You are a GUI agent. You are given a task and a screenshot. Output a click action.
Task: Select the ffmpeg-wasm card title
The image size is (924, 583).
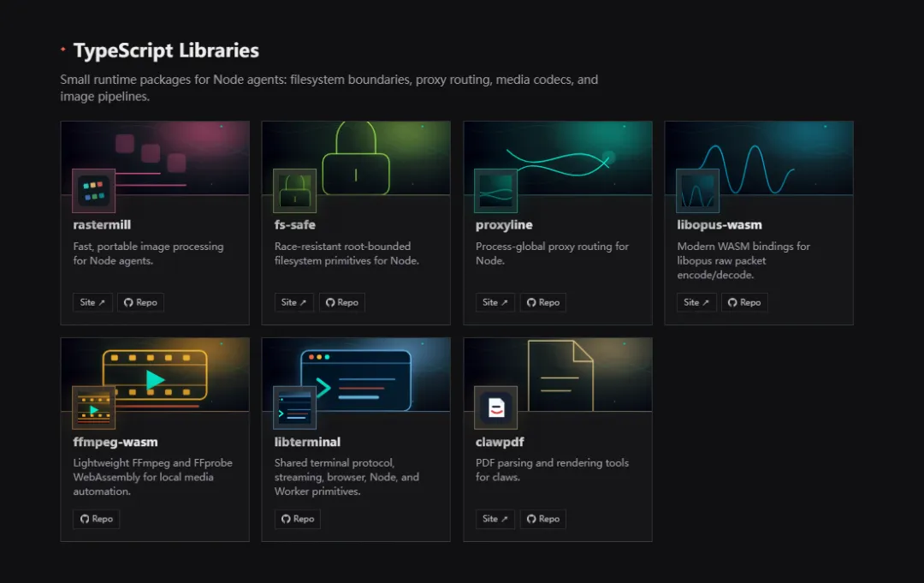coord(115,442)
